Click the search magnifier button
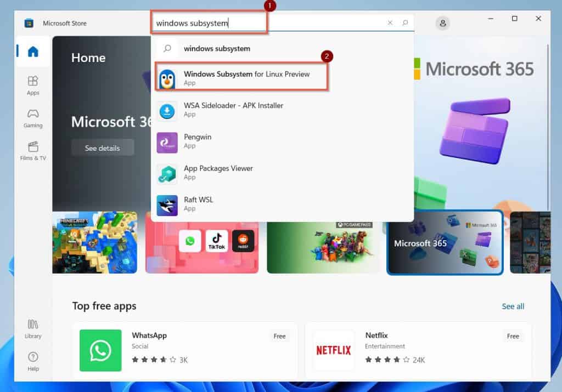 405,23
